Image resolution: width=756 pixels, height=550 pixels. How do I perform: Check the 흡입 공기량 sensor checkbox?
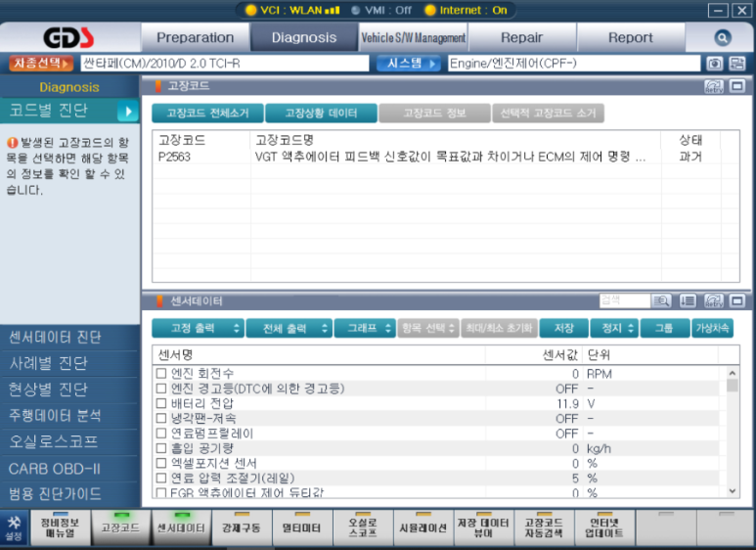161,448
